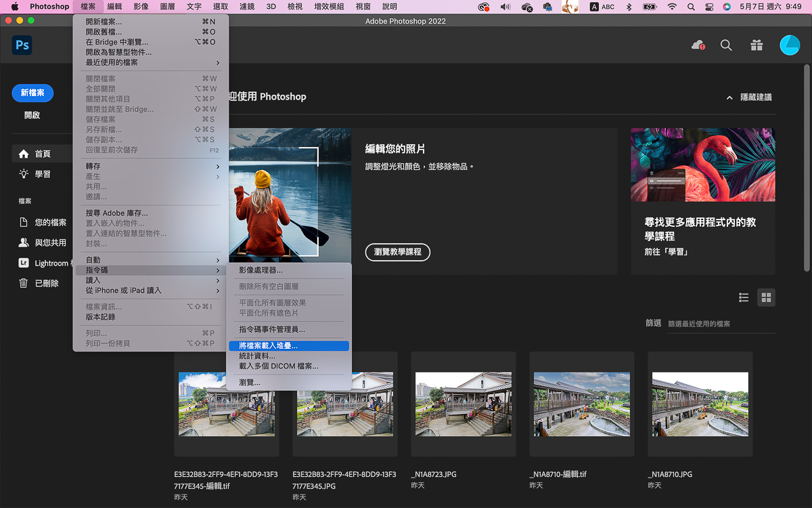Choose 統計資料... in the submenu
The image size is (812, 508).
[289, 356]
